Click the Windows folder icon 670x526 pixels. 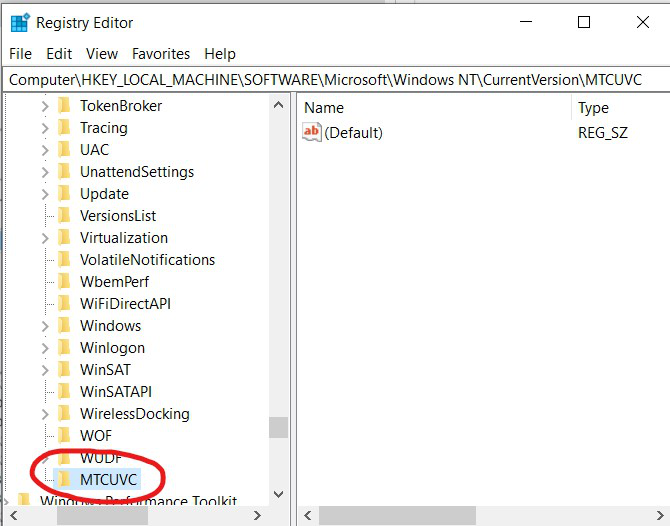click(64, 325)
